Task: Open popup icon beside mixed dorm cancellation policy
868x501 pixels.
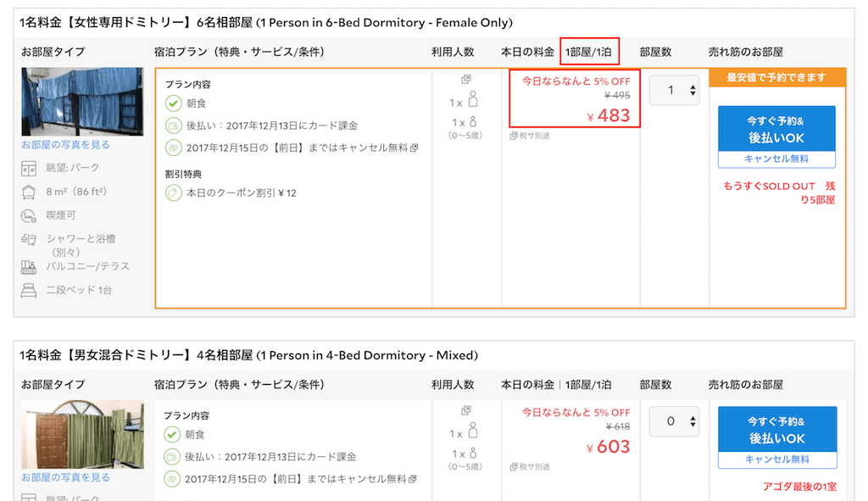Action: (413, 479)
